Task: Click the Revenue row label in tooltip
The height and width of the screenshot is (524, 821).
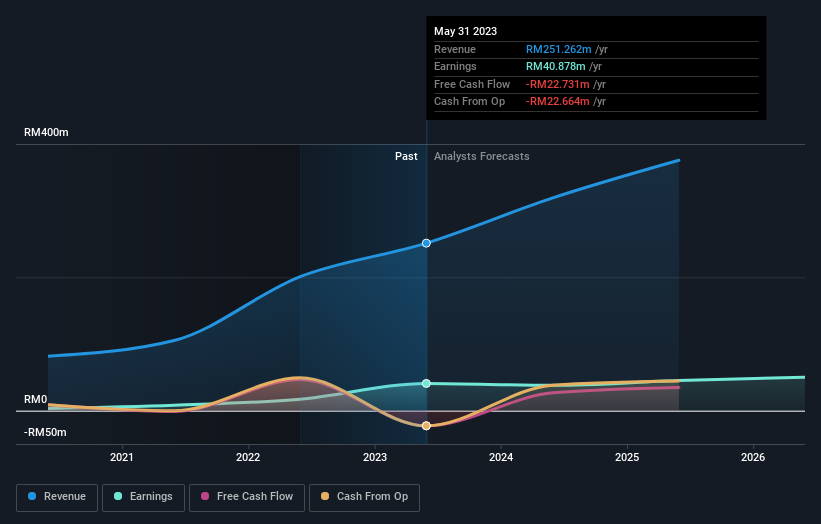Action: point(455,49)
